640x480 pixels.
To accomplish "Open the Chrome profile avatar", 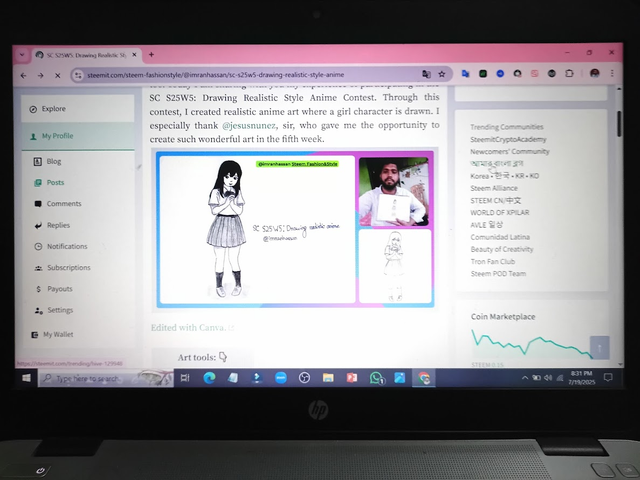I will click(595, 73).
